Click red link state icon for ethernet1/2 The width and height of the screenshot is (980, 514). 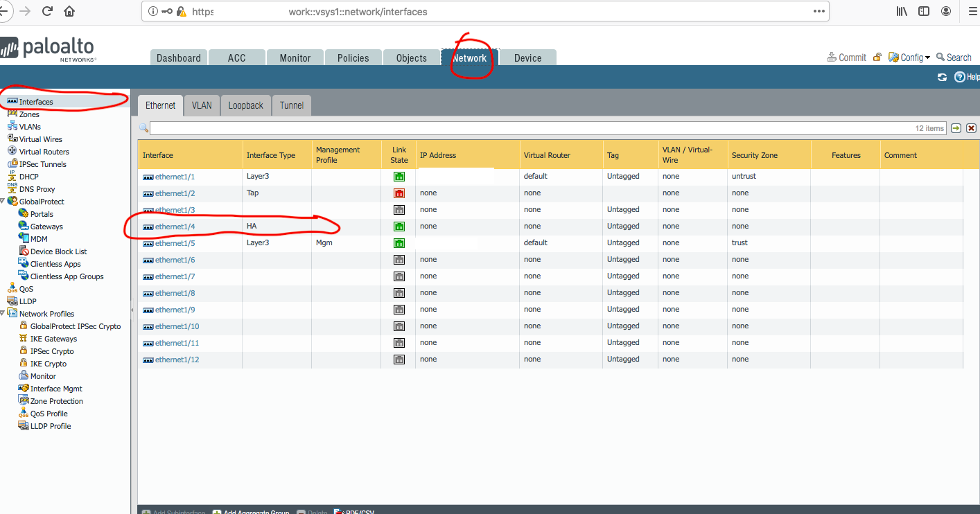[399, 193]
